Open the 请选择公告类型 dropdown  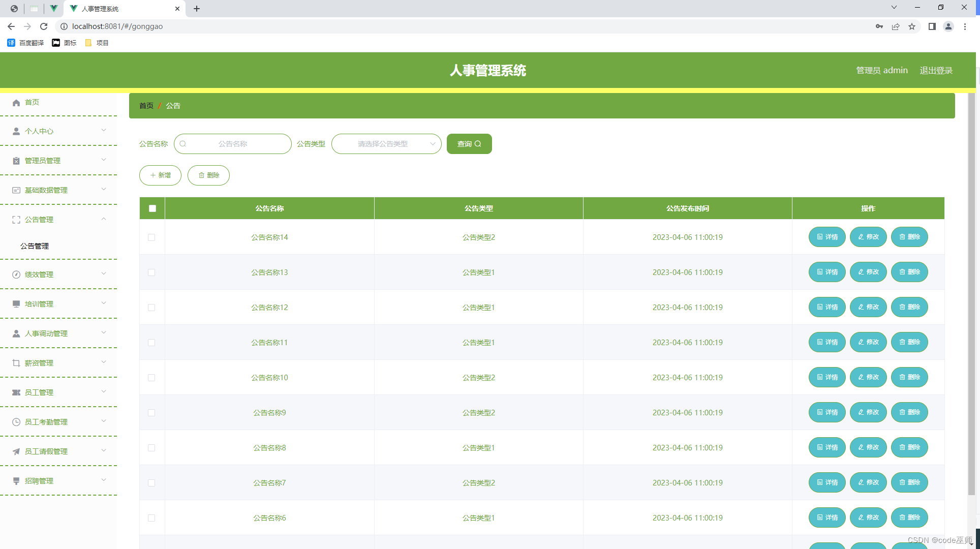(386, 144)
